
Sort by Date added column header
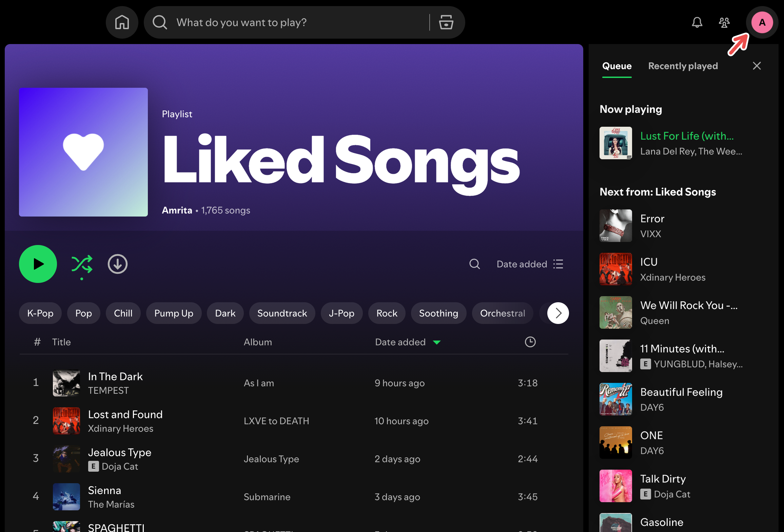tap(408, 342)
